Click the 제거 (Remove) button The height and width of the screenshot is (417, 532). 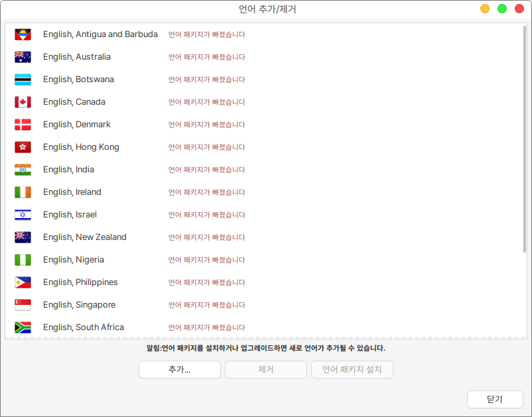pyautogui.click(x=265, y=370)
